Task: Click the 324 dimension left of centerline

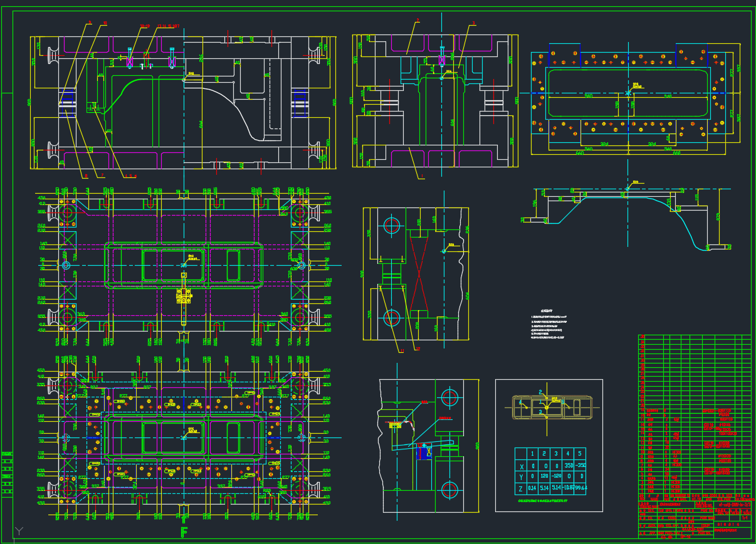Action: point(604,144)
